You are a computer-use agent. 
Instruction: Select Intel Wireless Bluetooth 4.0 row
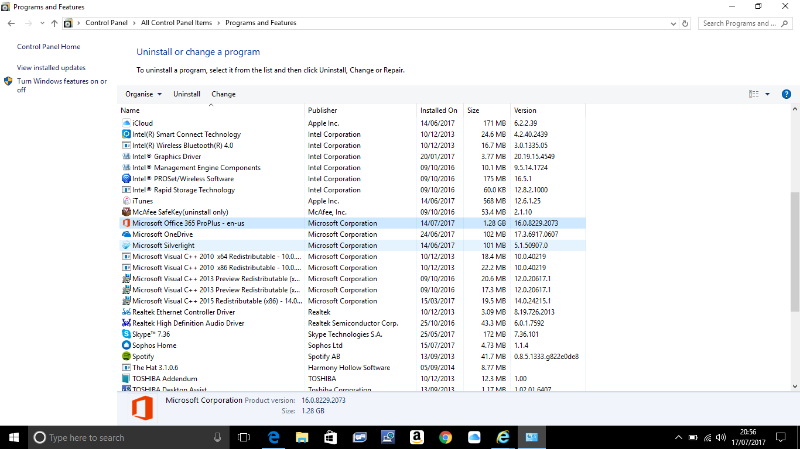[x=352, y=145]
